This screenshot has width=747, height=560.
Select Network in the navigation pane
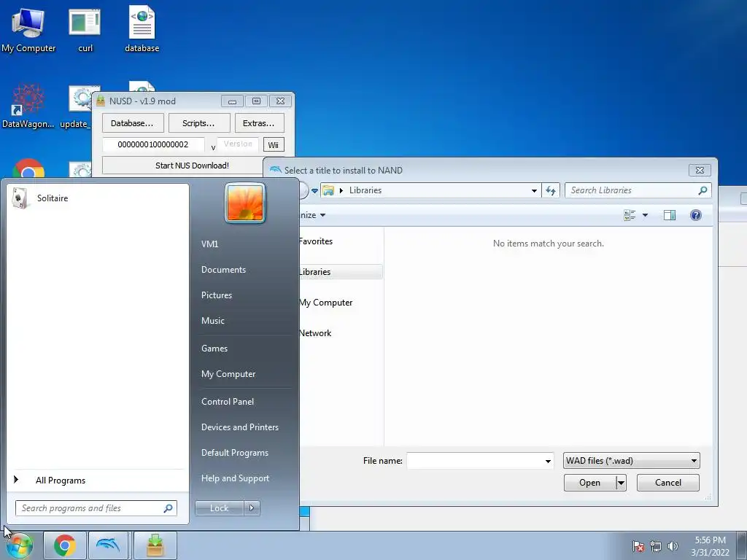click(315, 333)
